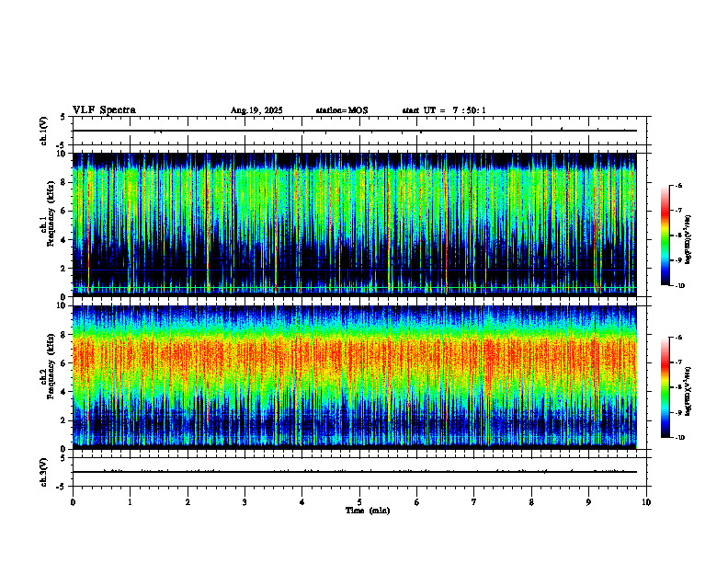
Task: Click time axis tick label "0"
Action: (x=73, y=502)
